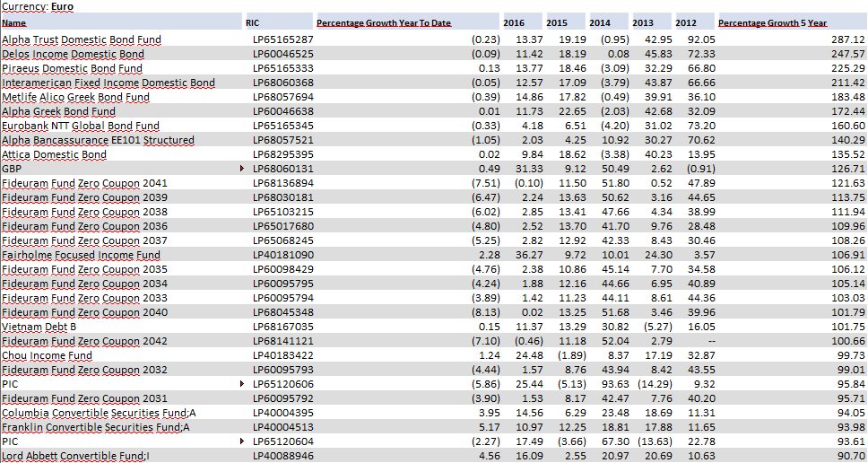Select the 2014 value 93.63
This screenshot has height=463, width=868.
(615, 384)
